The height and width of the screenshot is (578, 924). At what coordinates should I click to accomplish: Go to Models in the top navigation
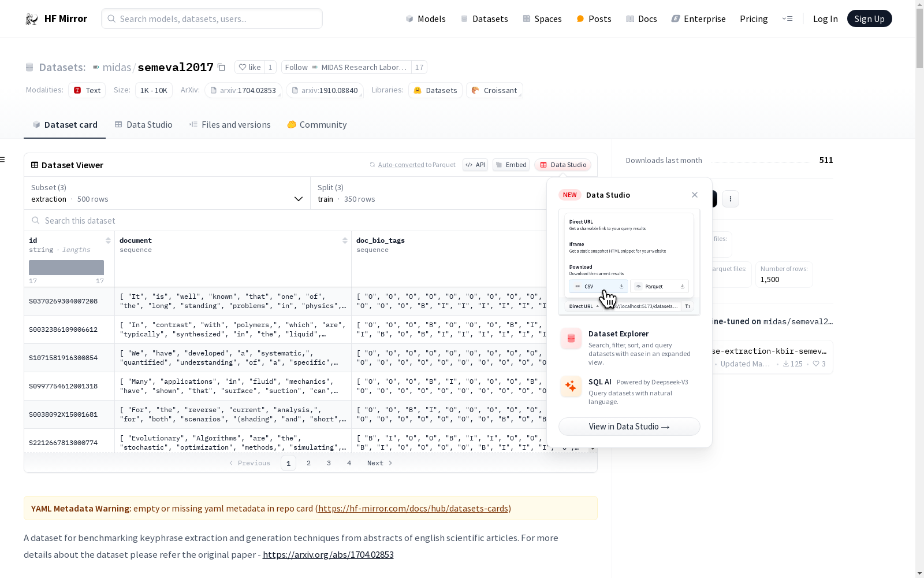coord(426,18)
